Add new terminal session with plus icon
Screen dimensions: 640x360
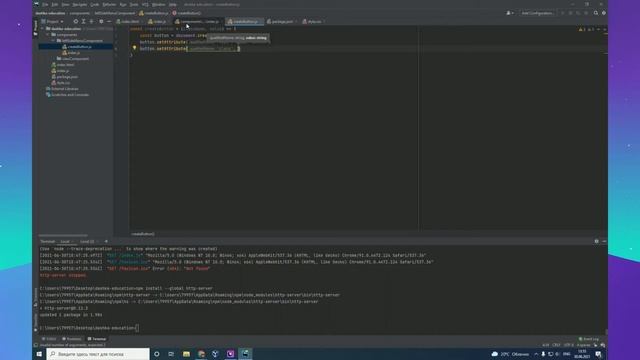click(x=106, y=242)
